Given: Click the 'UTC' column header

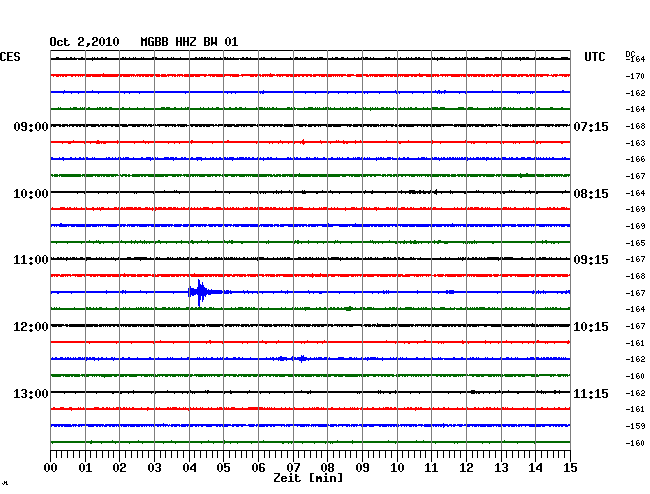Looking at the screenshot, I should pos(594,57).
